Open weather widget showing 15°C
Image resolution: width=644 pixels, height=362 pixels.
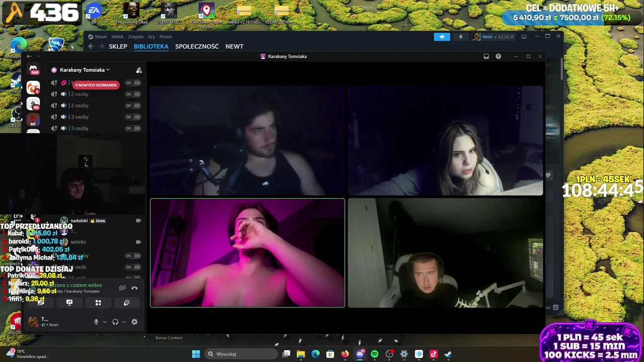(x=28, y=354)
